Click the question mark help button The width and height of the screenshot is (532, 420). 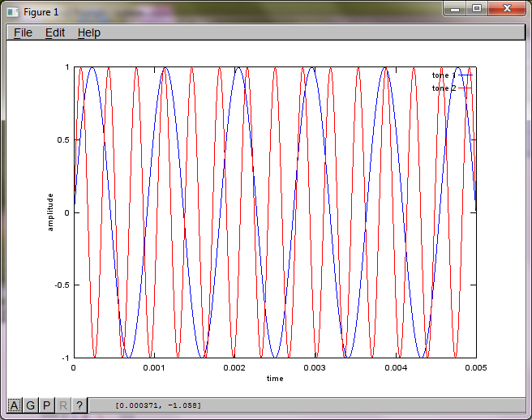click(79, 405)
